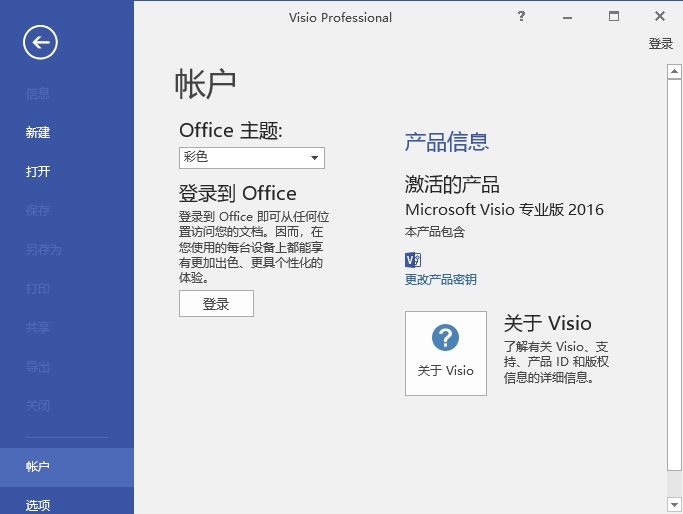Open 共享 in the sidebar

tap(37, 327)
